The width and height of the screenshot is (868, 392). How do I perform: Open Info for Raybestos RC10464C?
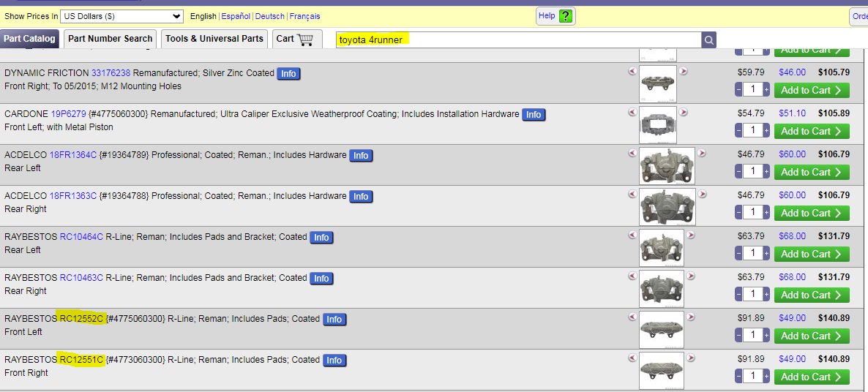coord(321,237)
